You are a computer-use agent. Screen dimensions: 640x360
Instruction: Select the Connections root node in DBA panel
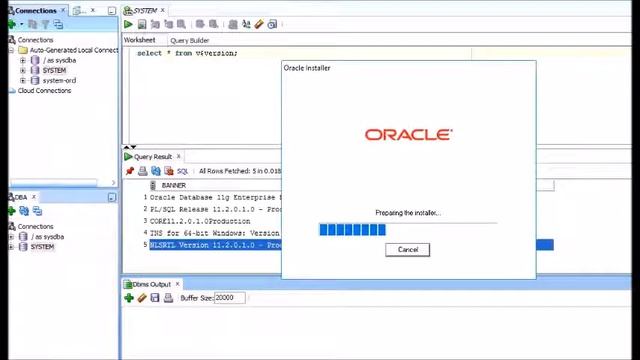(36, 227)
